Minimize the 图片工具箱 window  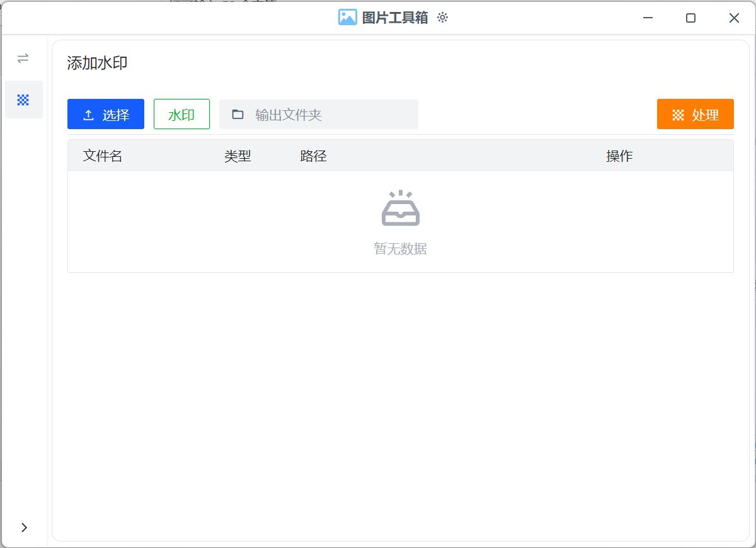click(648, 18)
